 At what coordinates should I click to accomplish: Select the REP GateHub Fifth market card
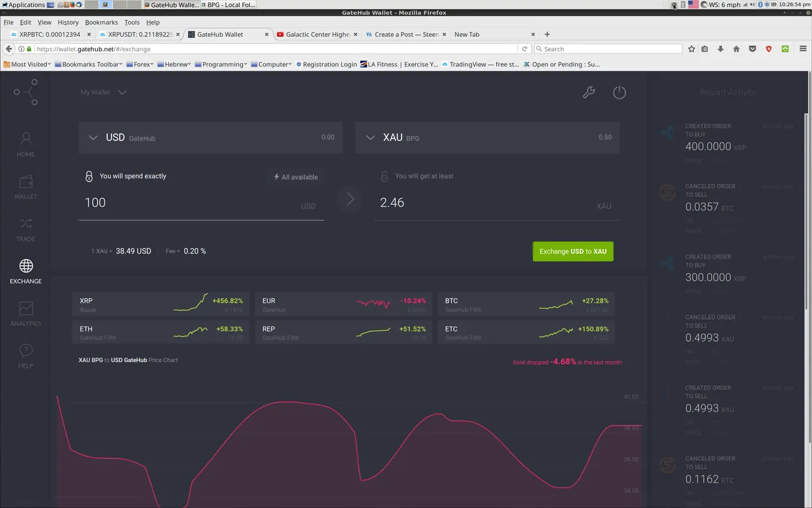point(344,332)
